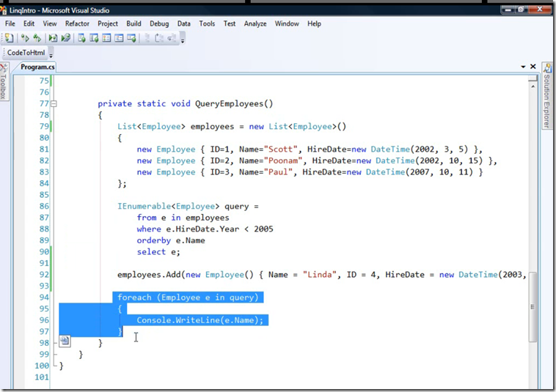Open the Window menu
The height and width of the screenshot is (392, 556).
(x=287, y=23)
